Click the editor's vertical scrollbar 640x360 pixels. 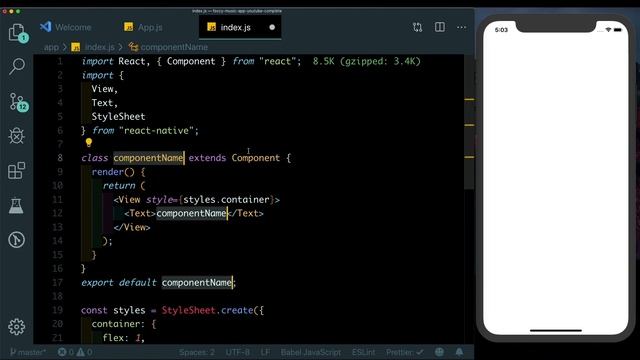(x=469, y=122)
